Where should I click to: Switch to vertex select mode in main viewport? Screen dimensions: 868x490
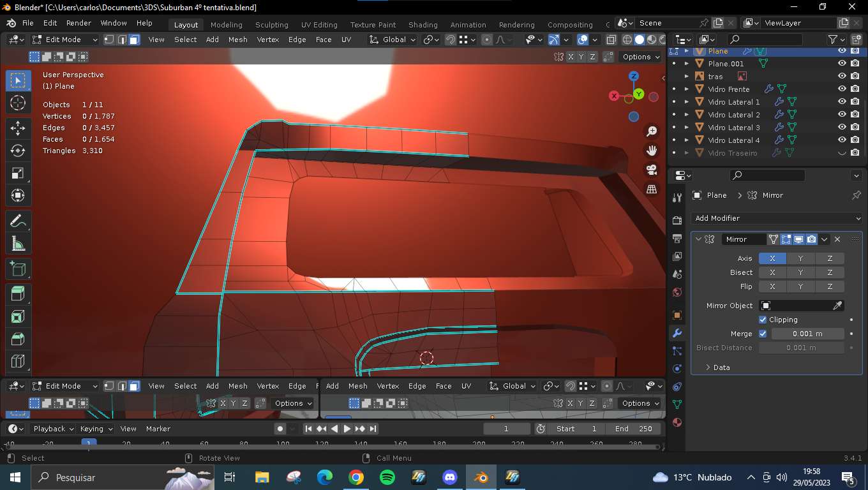click(x=109, y=40)
